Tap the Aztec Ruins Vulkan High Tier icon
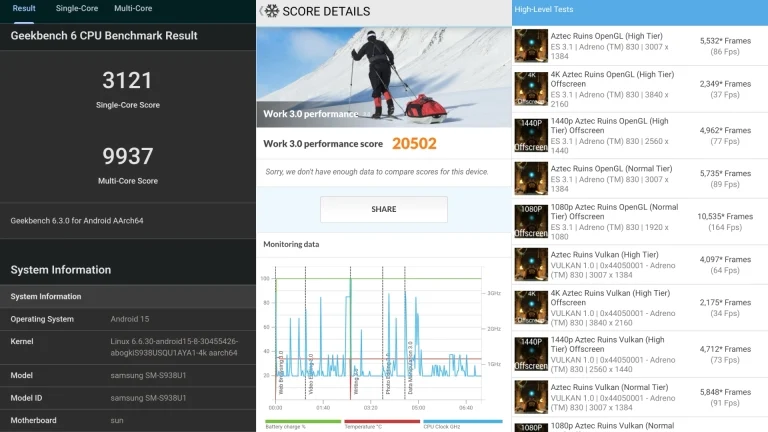The width and height of the screenshot is (768, 432). (x=530, y=265)
